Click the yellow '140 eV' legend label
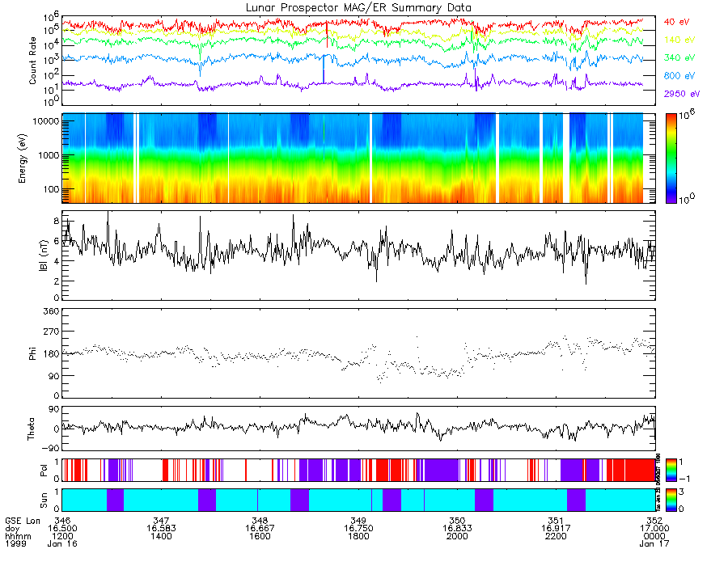 point(679,40)
